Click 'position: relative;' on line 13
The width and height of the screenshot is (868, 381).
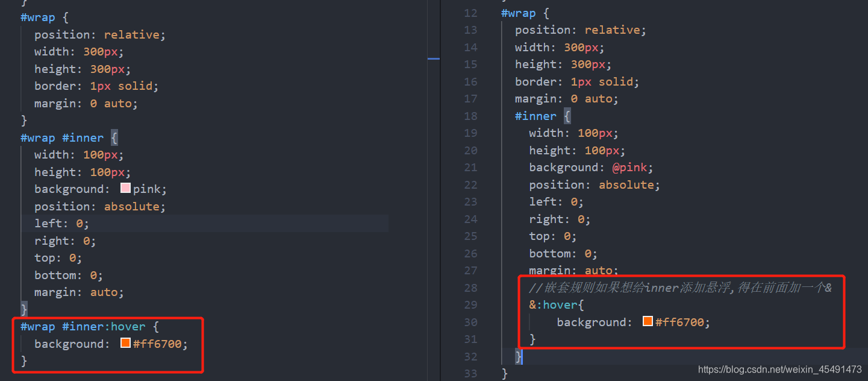coord(581,30)
